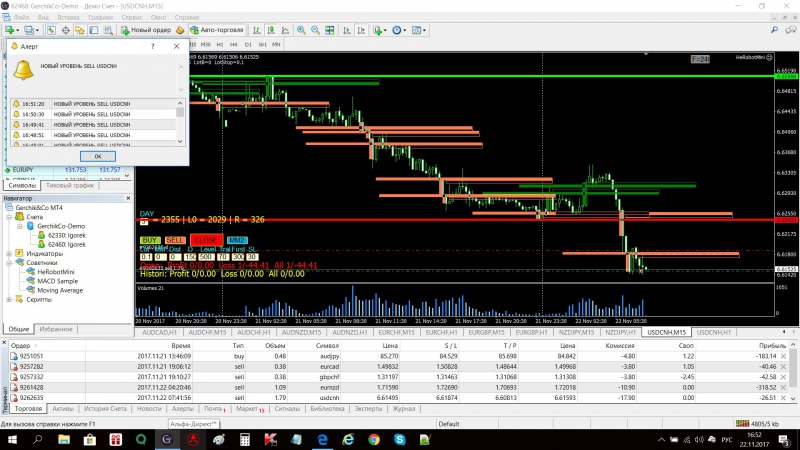This screenshot has width=800, height=450.
Task: Click the Новый ордер button
Action: click(146, 30)
